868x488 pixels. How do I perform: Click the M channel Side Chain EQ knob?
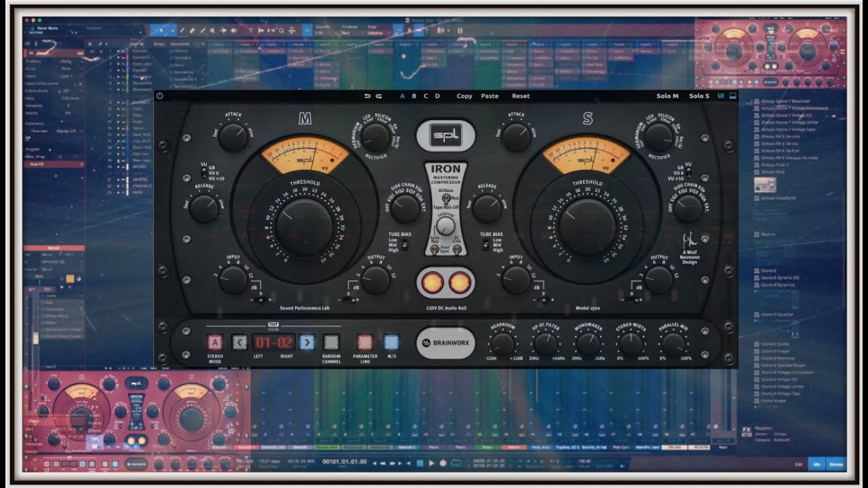pyautogui.click(x=405, y=209)
